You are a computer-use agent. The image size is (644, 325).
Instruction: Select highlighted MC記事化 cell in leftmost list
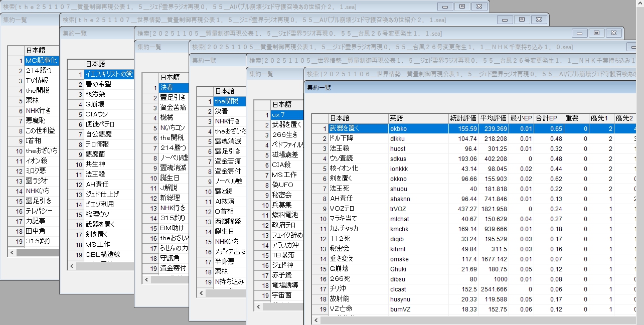point(41,60)
